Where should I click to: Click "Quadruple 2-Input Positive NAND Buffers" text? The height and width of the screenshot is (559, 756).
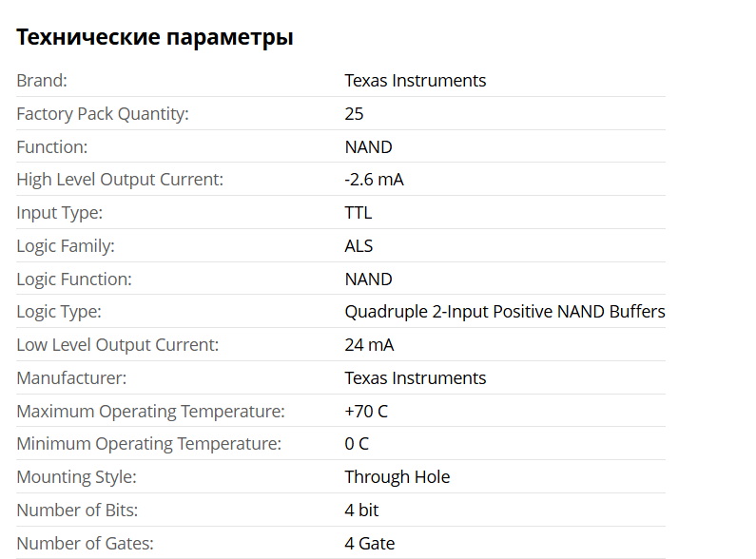[504, 312]
